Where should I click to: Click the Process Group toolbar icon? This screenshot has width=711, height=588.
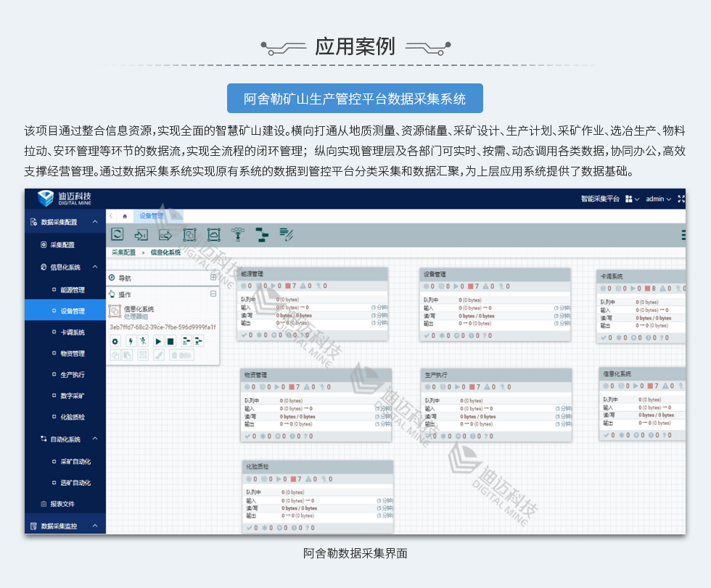[x=189, y=234]
